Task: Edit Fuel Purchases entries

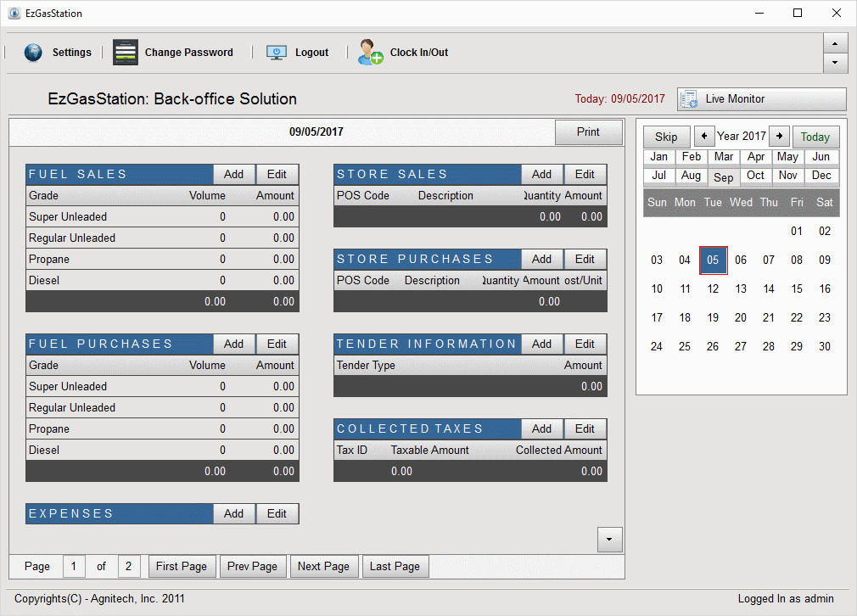Action: coord(277,344)
